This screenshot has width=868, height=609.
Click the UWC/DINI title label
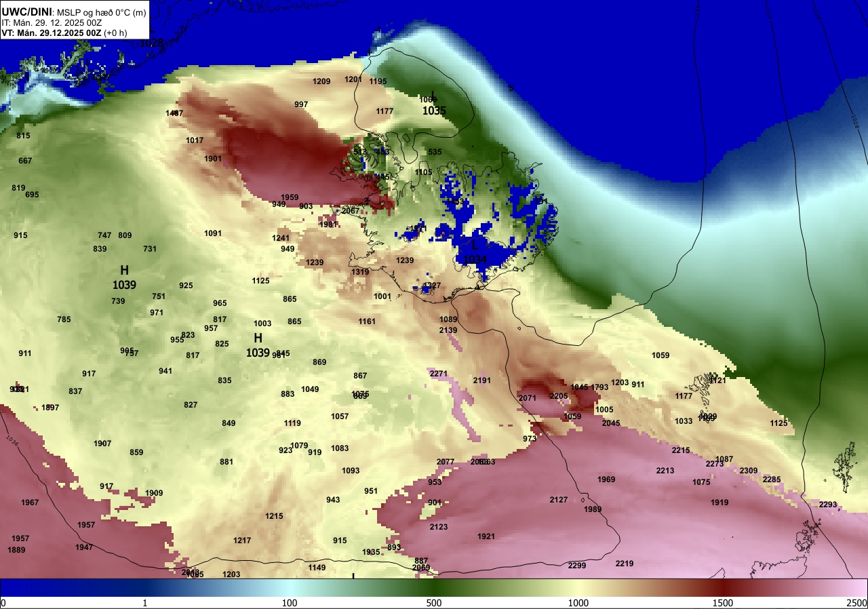click(26, 11)
